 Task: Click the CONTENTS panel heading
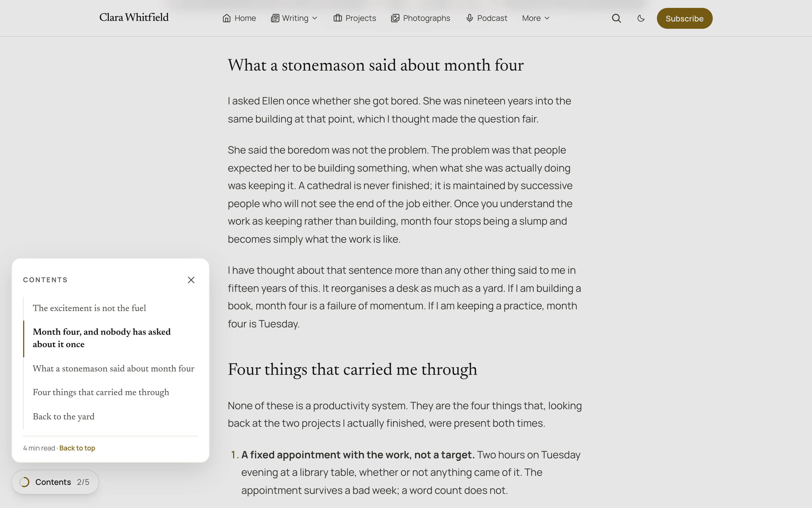coord(45,280)
